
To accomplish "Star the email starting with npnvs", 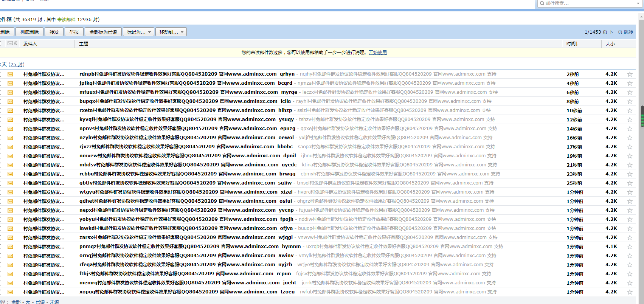I will click(630, 129).
